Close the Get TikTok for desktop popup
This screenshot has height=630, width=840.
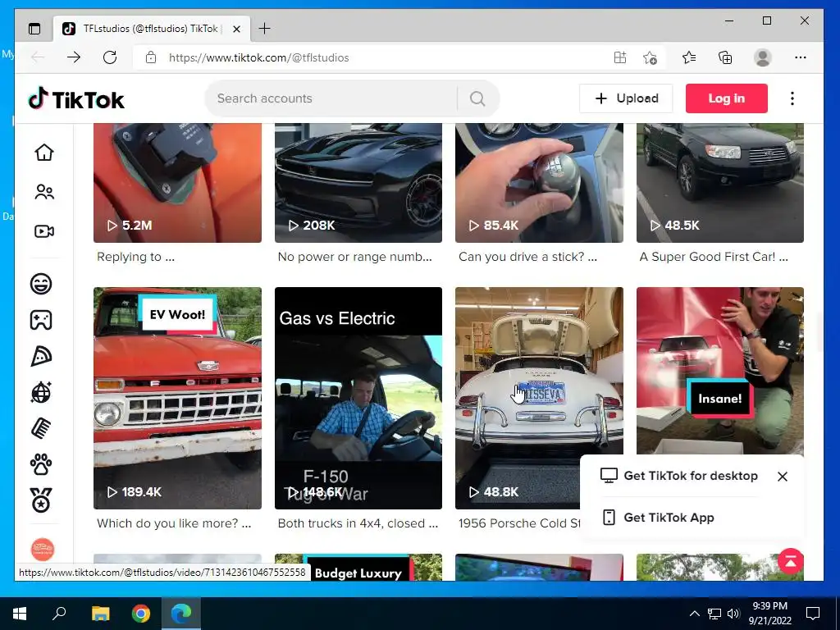click(782, 477)
